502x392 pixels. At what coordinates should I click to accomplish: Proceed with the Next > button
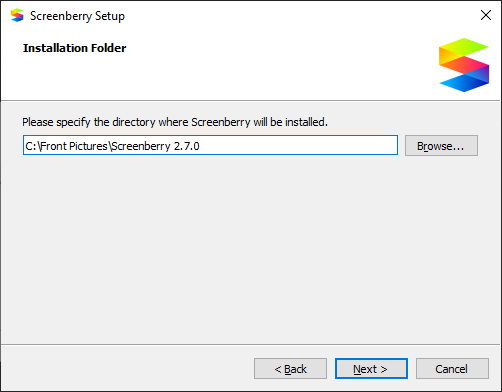click(371, 369)
